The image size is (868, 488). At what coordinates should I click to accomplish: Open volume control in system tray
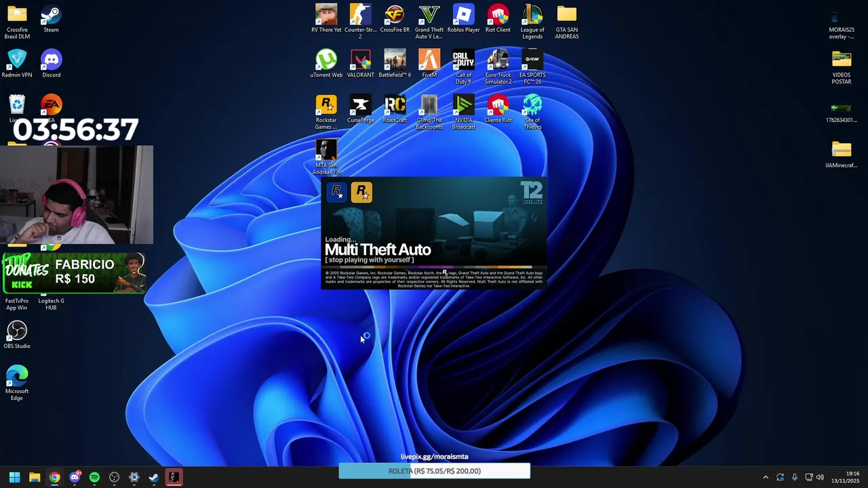tap(820, 477)
